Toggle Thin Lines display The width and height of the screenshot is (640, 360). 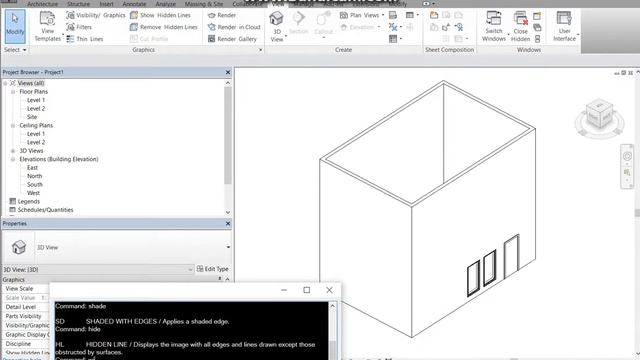85,39
